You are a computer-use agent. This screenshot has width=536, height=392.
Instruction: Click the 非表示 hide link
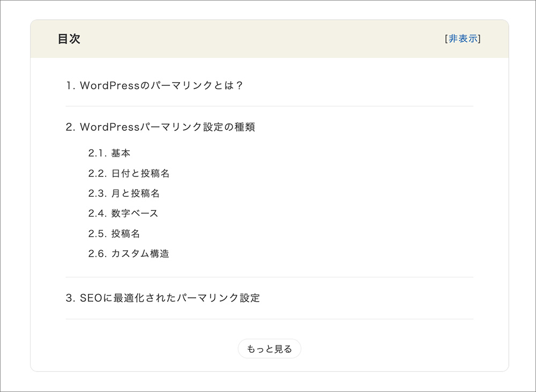[x=462, y=39]
